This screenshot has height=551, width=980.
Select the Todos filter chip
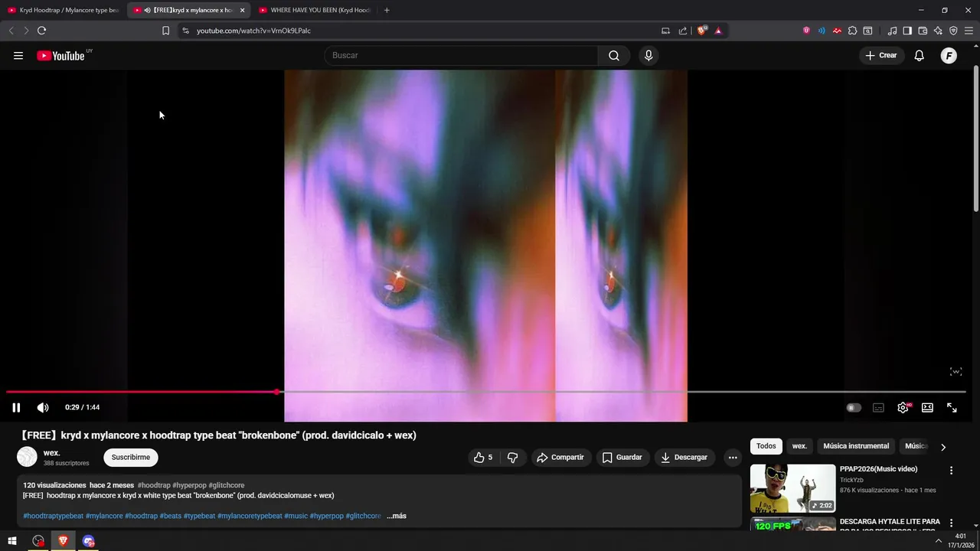[766, 446]
